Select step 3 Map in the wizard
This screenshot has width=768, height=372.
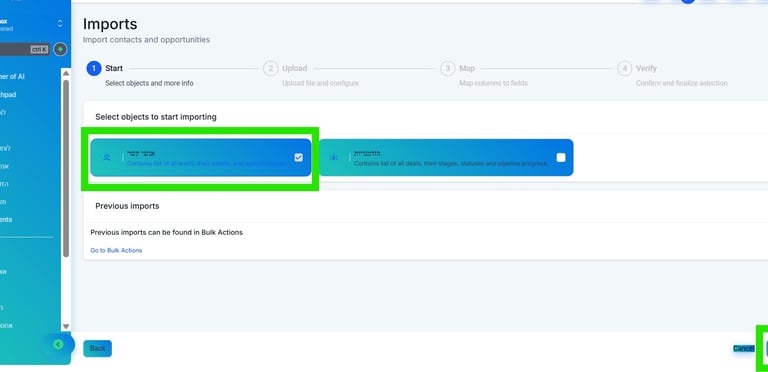tap(448, 69)
